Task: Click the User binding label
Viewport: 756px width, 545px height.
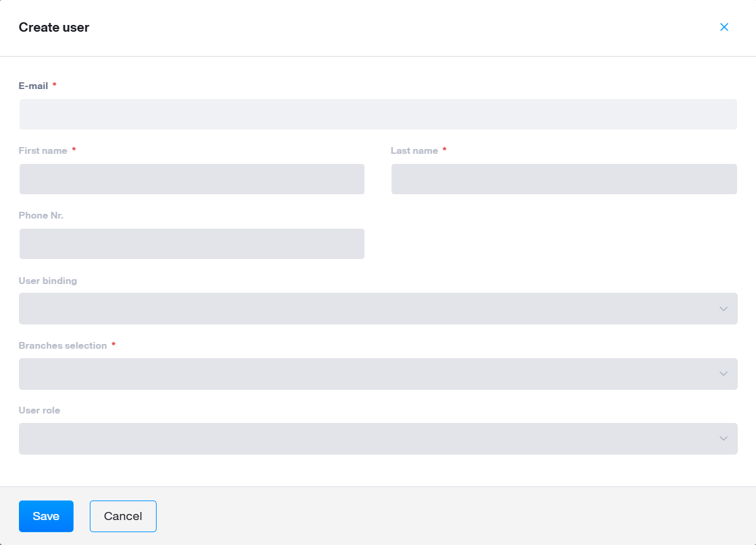Action: tap(47, 280)
